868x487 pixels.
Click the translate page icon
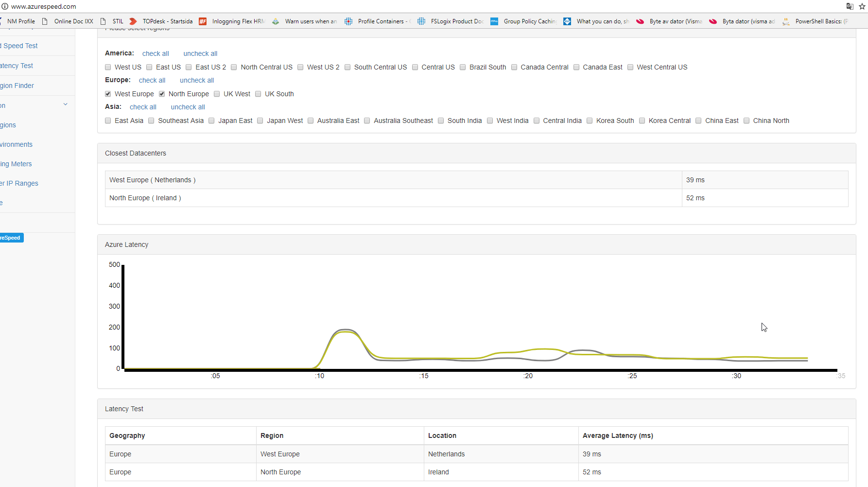tap(850, 6)
